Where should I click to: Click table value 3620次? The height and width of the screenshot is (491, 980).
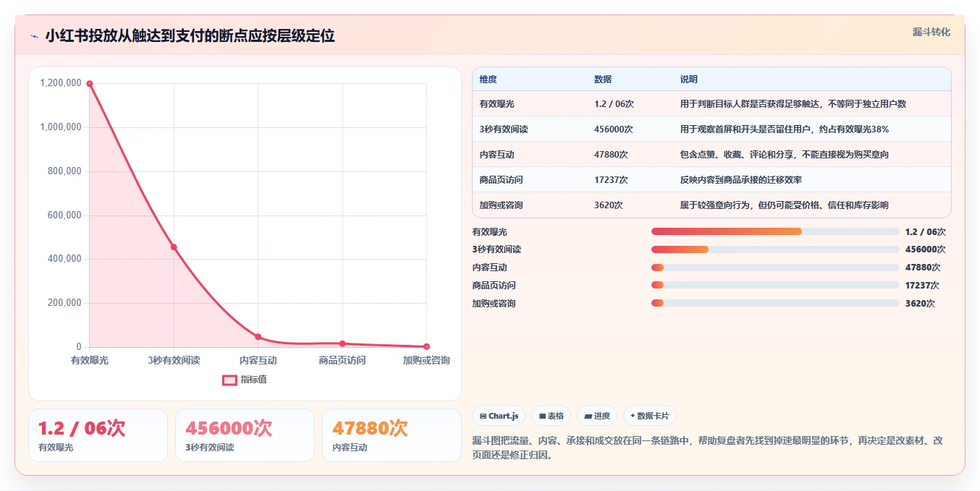point(609,205)
